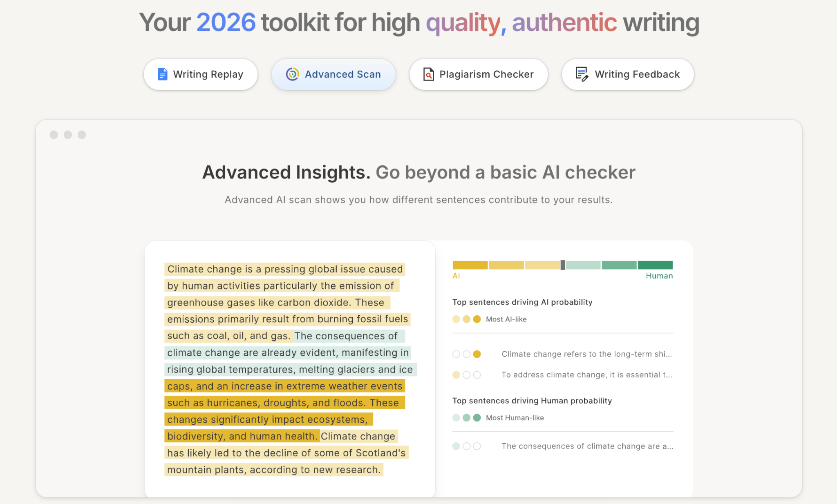The image size is (837, 504).
Task: Toggle the green dot beside 'The consequences of climate change'
Action: pos(456,446)
